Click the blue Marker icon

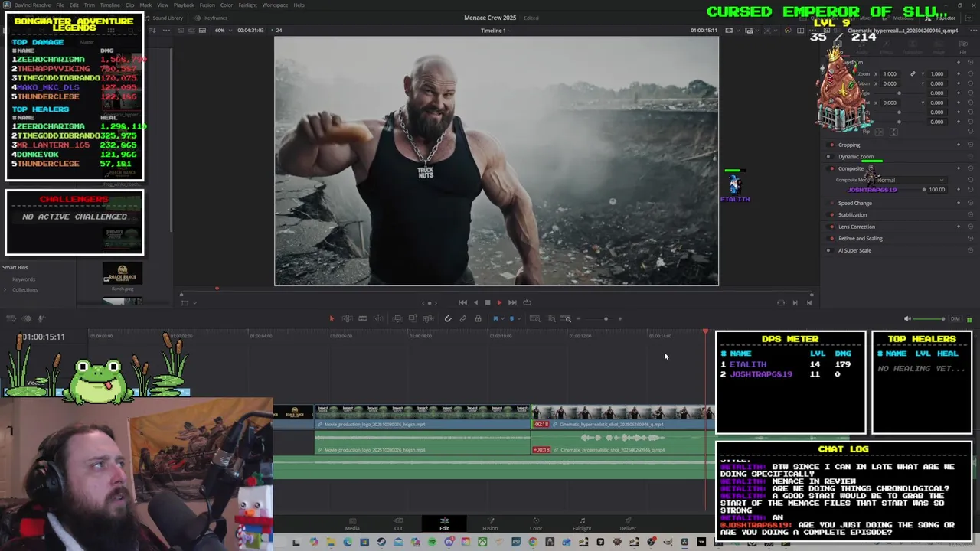click(511, 318)
